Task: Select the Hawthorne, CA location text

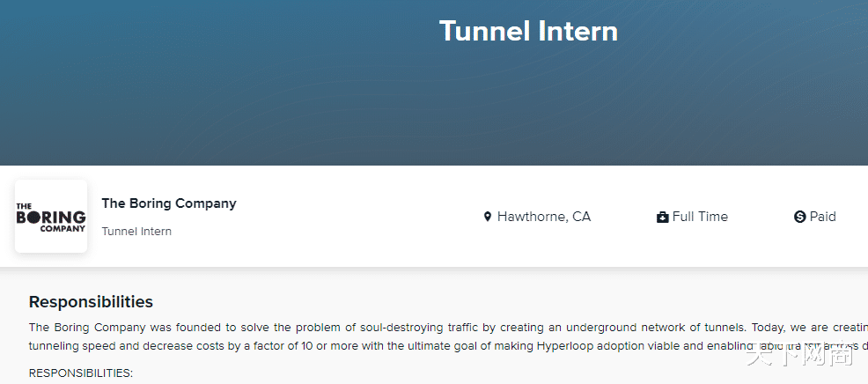Action: coord(544,217)
